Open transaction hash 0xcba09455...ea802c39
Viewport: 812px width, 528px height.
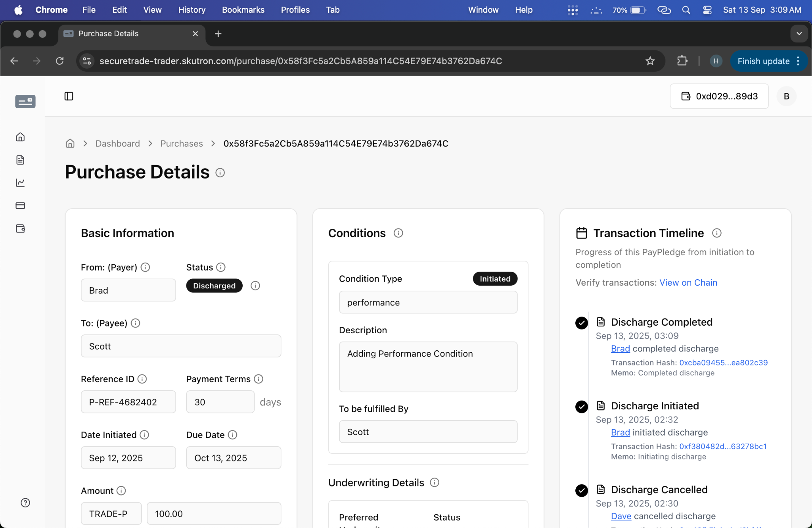point(724,363)
